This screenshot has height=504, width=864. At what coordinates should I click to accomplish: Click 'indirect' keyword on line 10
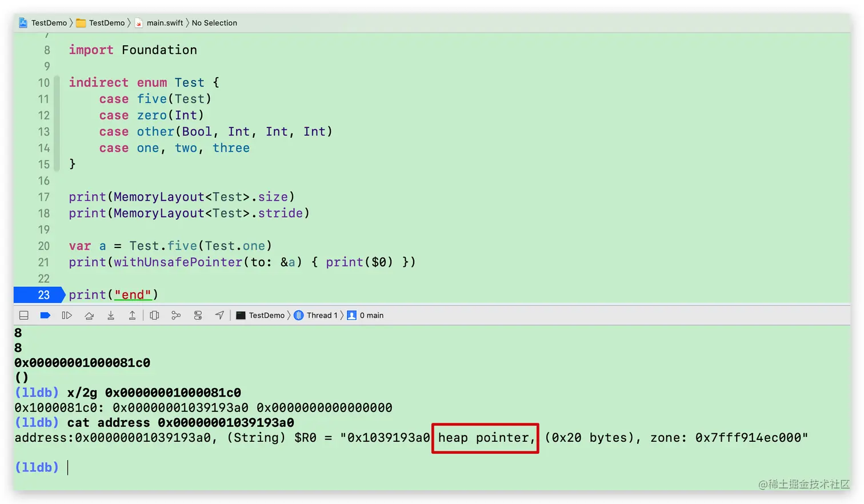coord(99,83)
